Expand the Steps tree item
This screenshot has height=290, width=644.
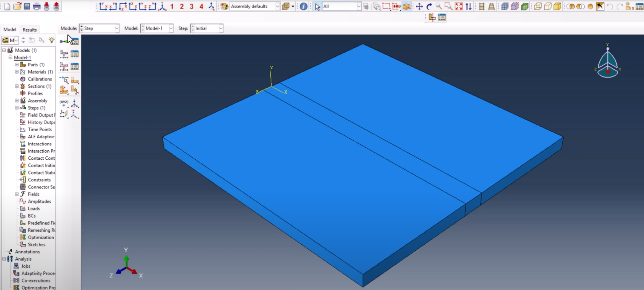(17, 108)
